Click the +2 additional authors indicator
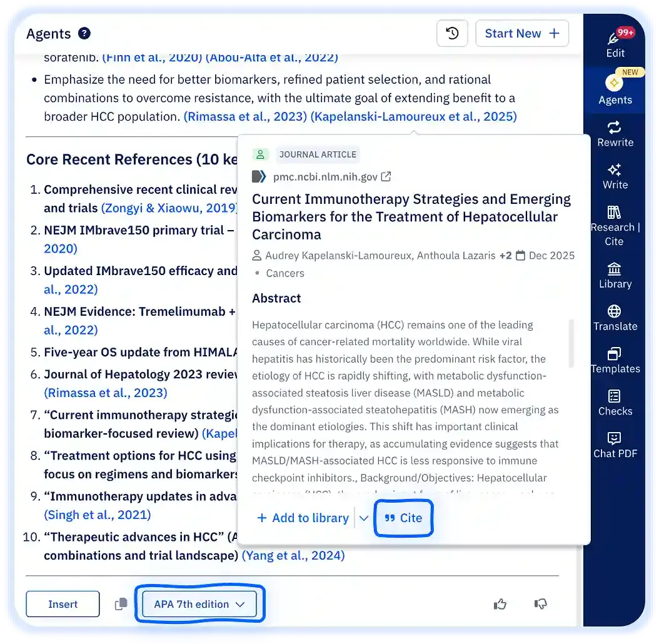659x644 pixels. tap(506, 256)
